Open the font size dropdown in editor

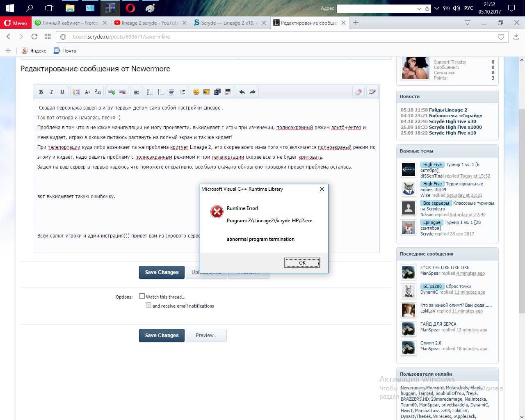click(87, 92)
